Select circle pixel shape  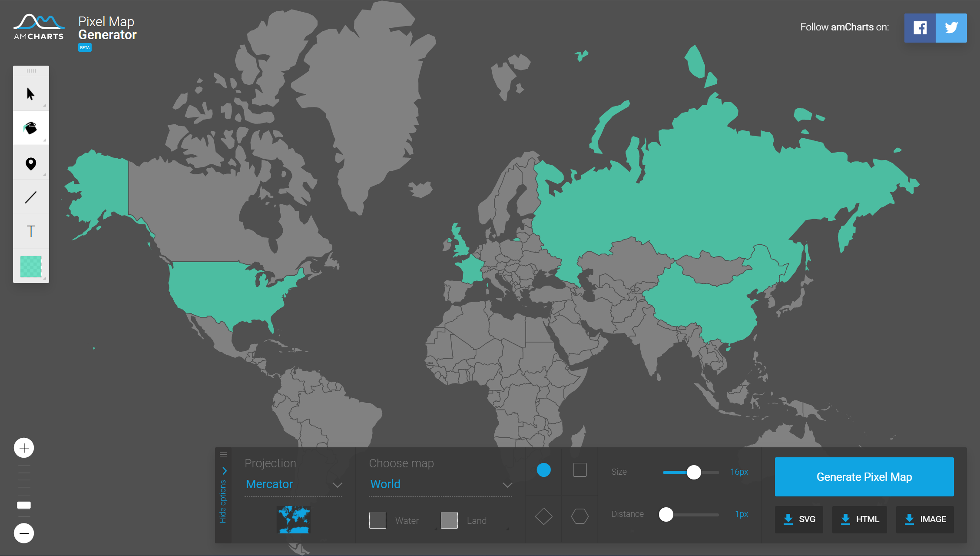tap(543, 470)
